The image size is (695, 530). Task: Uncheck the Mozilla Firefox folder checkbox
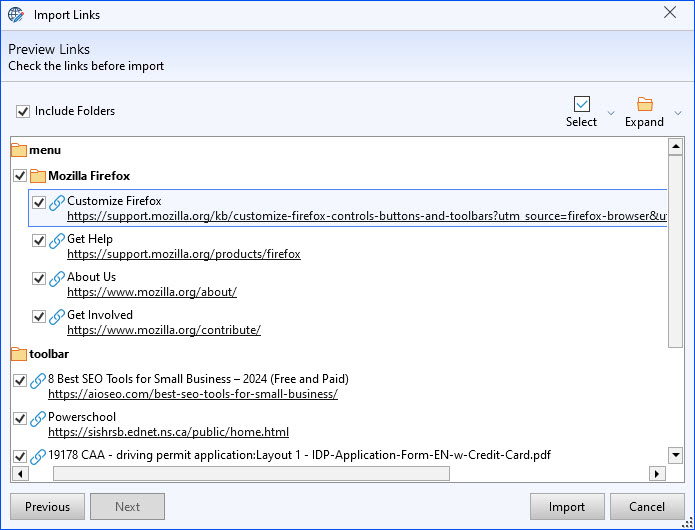tap(20, 176)
